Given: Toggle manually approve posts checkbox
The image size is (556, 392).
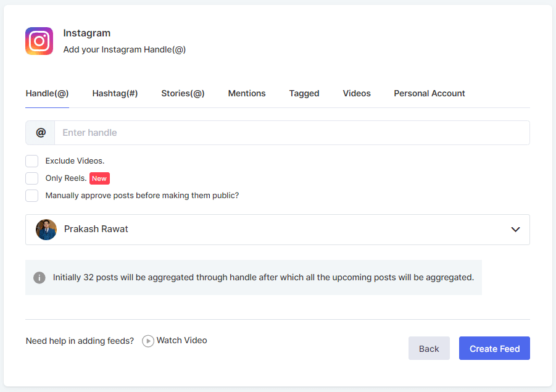Looking at the screenshot, I should 32,196.
